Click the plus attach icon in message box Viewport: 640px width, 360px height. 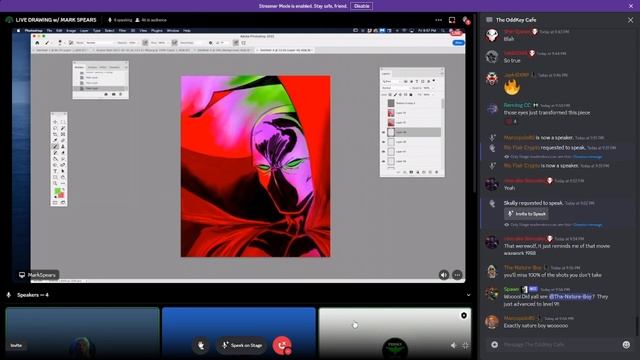tap(494, 345)
